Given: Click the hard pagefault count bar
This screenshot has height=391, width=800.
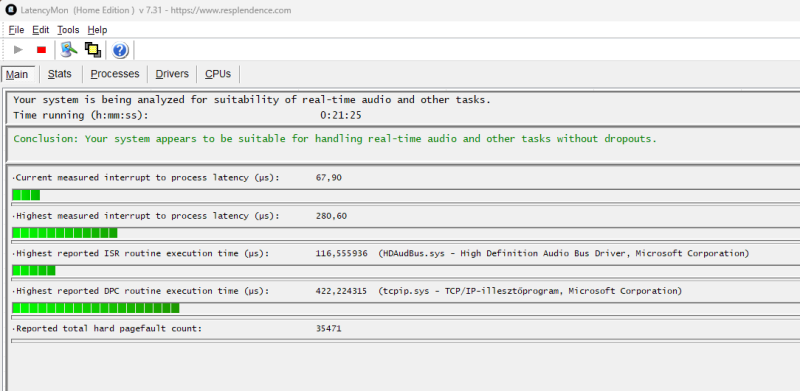Looking at the screenshot, I should click(406, 340).
